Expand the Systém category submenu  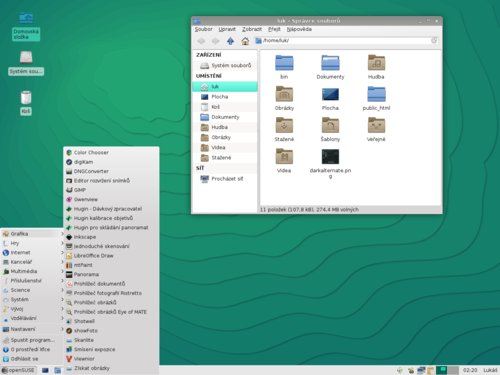click(x=32, y=299)
